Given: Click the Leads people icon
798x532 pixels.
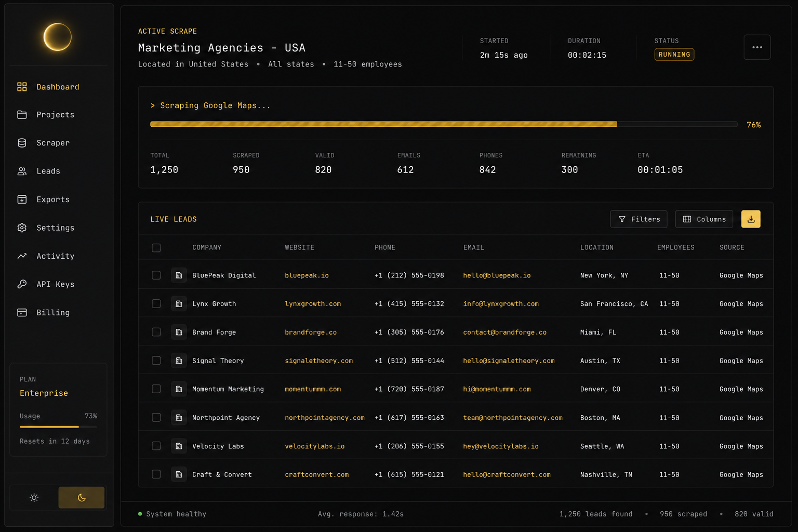Looking at the screenshot, I should [22, 171].
